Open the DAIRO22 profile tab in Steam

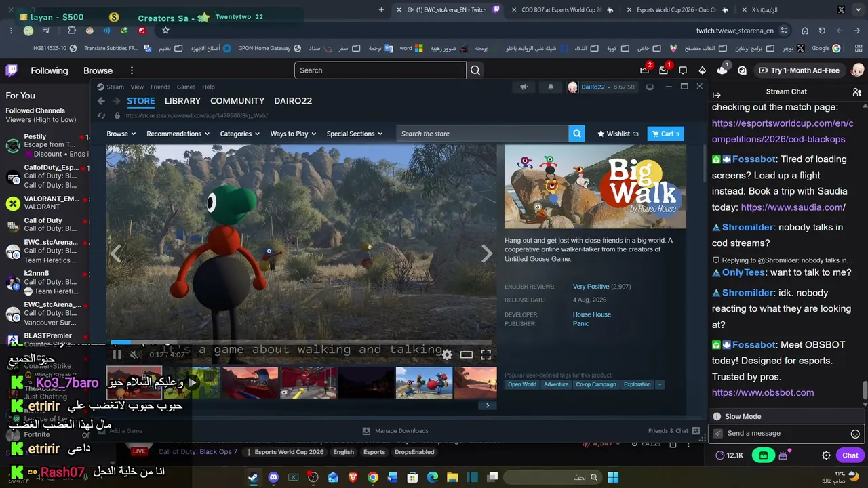click(293, 101)
